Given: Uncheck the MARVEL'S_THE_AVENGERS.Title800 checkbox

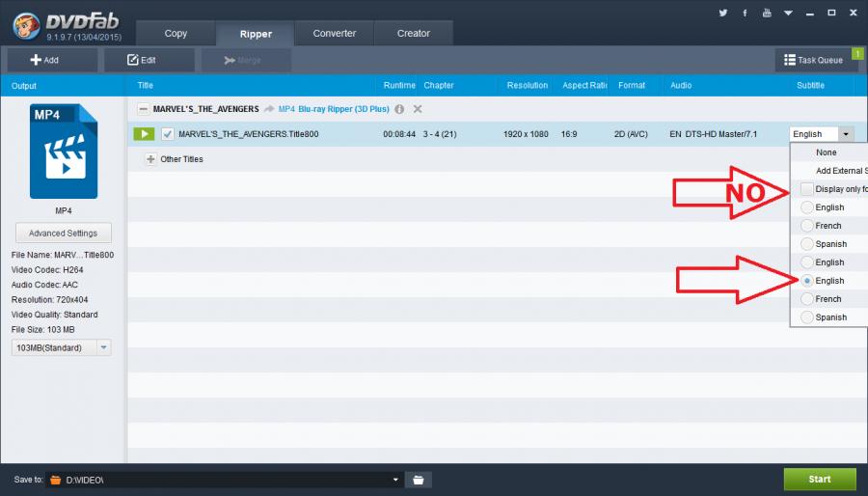Looking at the screenshot, I should coord(168,134).
